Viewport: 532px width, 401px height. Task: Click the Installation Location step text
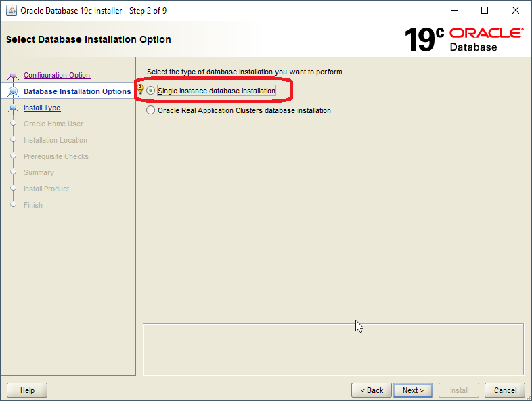pyautogui.click(x=56, y=140)
